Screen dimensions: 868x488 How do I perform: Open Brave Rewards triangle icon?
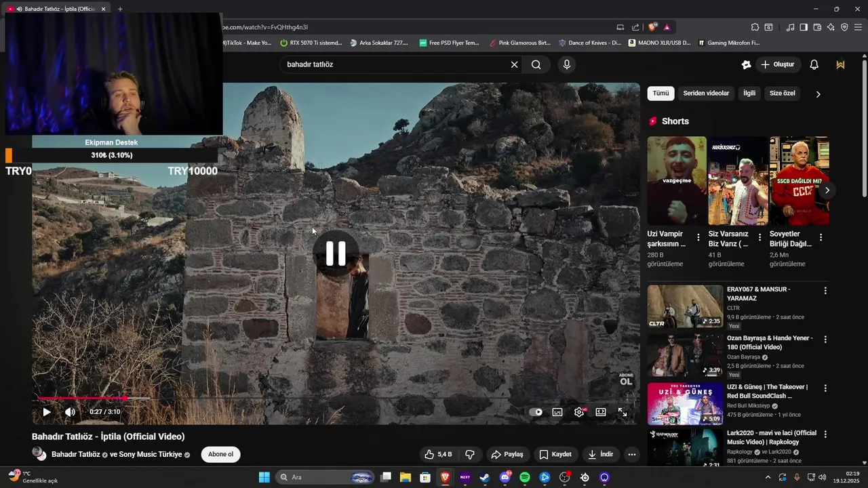tap(667, 27)
